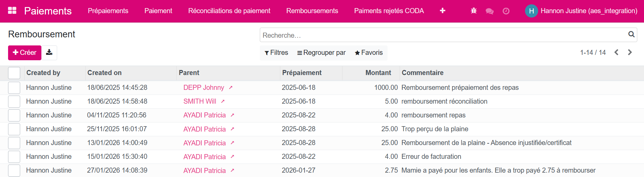The width and height of the screenshot is (644, 177).
Task: Open the Regrouper par dropdown
Action: pyautogui.click(x=321, y=53)
